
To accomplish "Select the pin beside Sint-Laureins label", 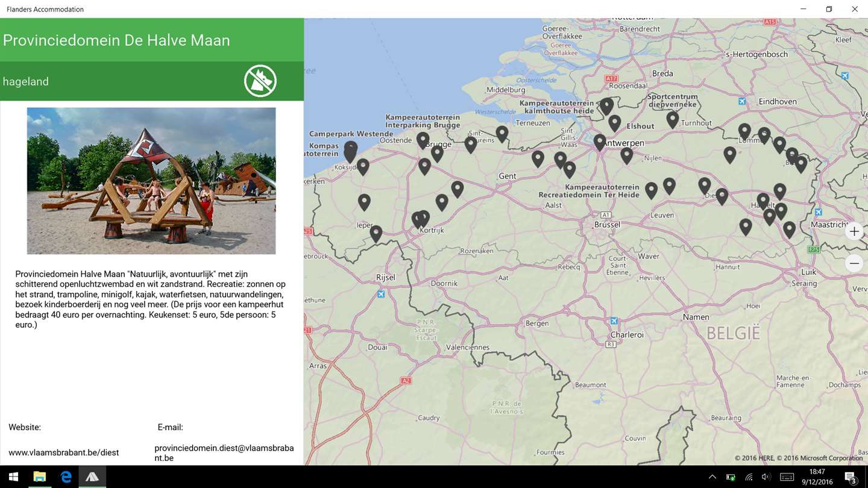I will (471, 144).
